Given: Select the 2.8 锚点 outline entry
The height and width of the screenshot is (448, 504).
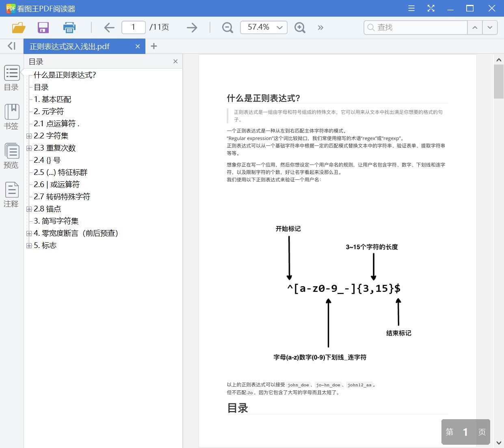Looking at the screenshot, I should 48,209.
